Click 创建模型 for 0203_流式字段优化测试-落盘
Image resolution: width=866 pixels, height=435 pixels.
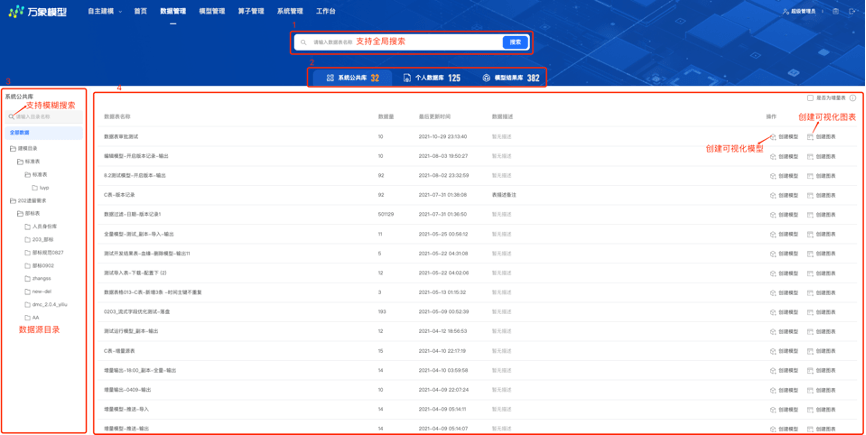(784, 312)
